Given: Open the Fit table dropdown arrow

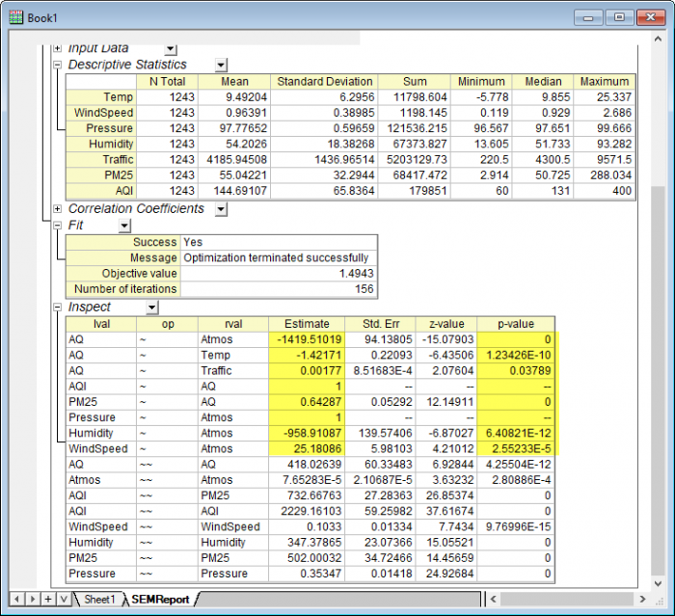Looking at the screenshot, I should [124, 226].
